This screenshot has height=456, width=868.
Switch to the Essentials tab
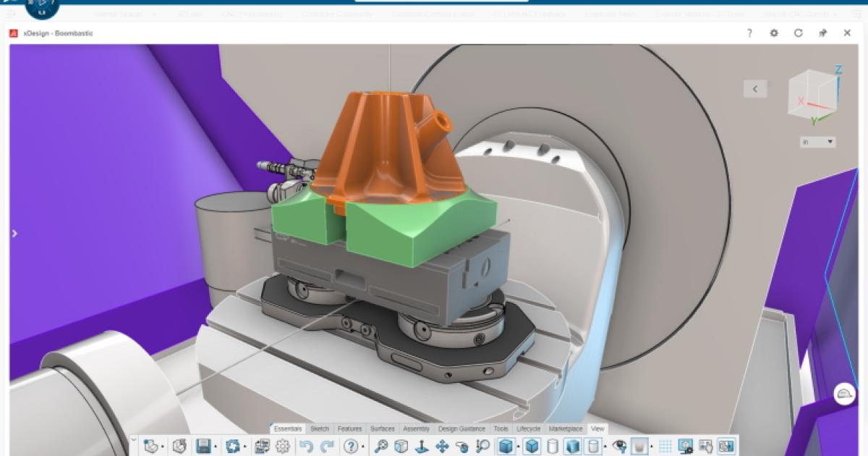click(x=288, y=428)
